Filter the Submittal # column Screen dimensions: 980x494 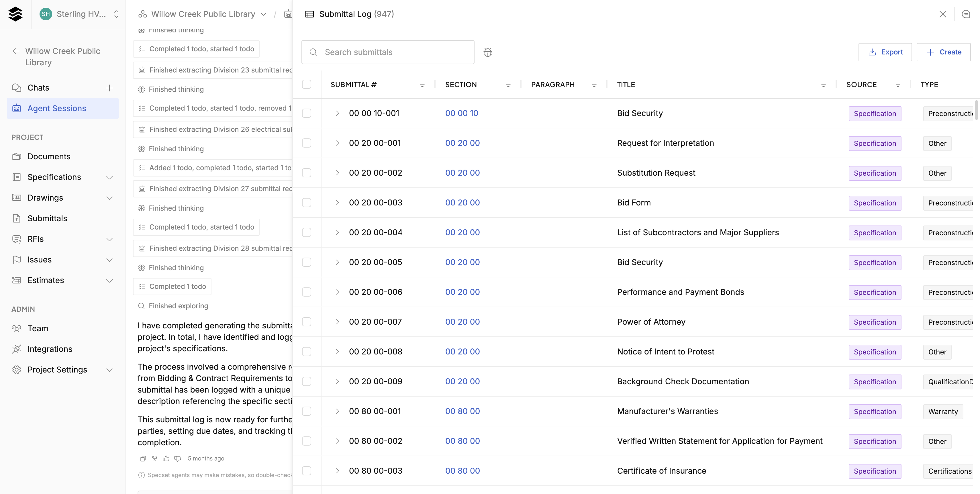422,85
